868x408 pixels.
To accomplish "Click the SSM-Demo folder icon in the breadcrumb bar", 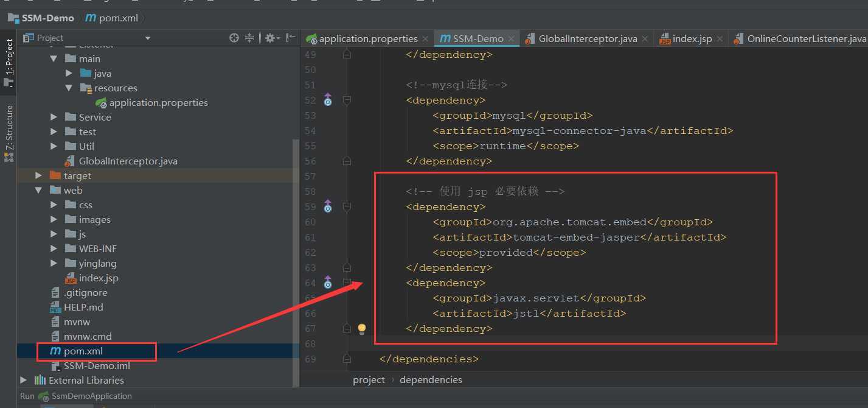I will [x=13, y=18].
